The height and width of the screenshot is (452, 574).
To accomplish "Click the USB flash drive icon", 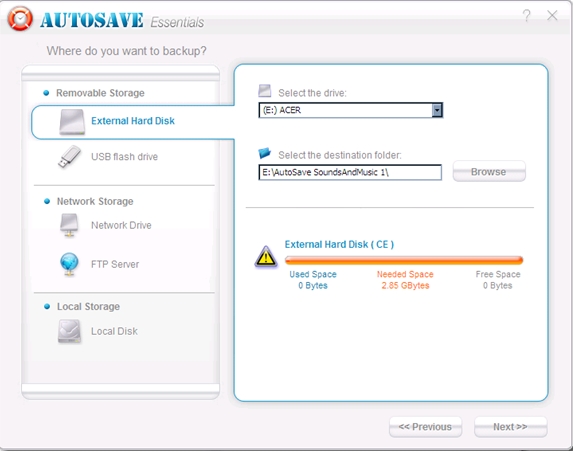I will [69, 157].
